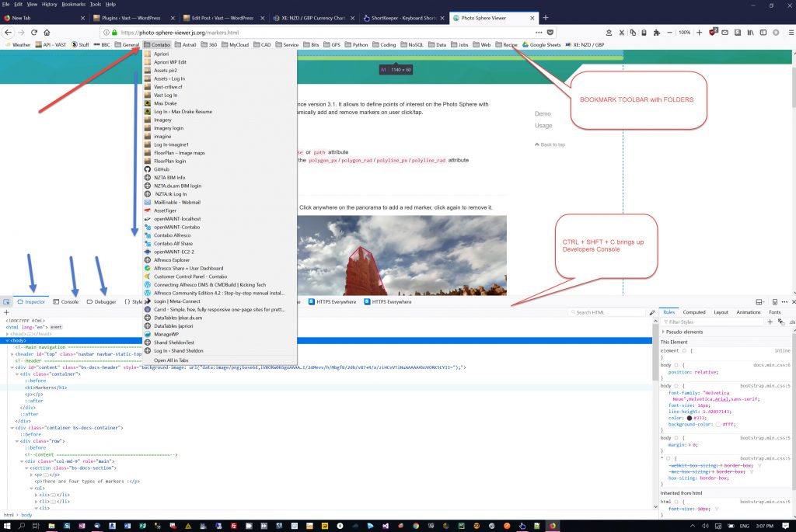Image resolution: width=796 pixels, height=532 pixels.
Task: Click the add node plus icon in Inspector
Action: [x=6, y=312]
